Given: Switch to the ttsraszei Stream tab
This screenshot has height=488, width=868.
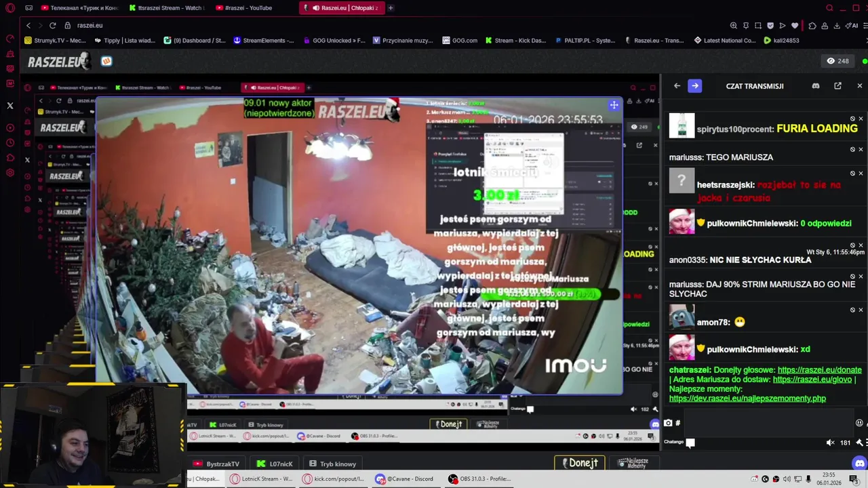Looking at the screenshot, I should (x=166, y=8).
